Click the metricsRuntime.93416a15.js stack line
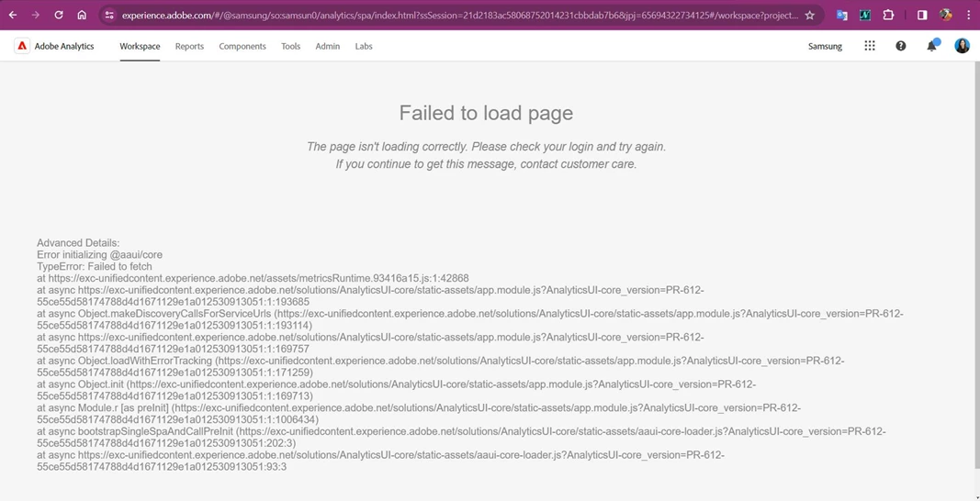The height and width of the screenshot is (501, 980). (x=253, y=278)
